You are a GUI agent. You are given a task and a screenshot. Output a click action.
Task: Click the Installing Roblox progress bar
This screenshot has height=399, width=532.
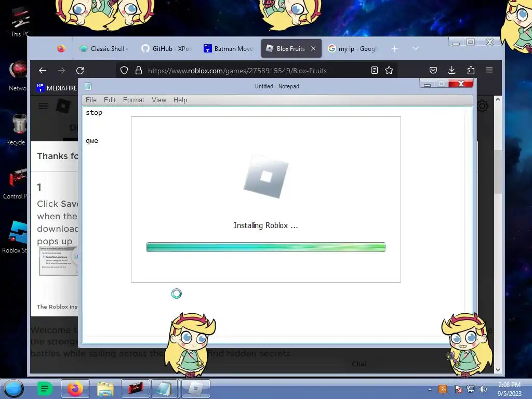(x=265, y=247)
